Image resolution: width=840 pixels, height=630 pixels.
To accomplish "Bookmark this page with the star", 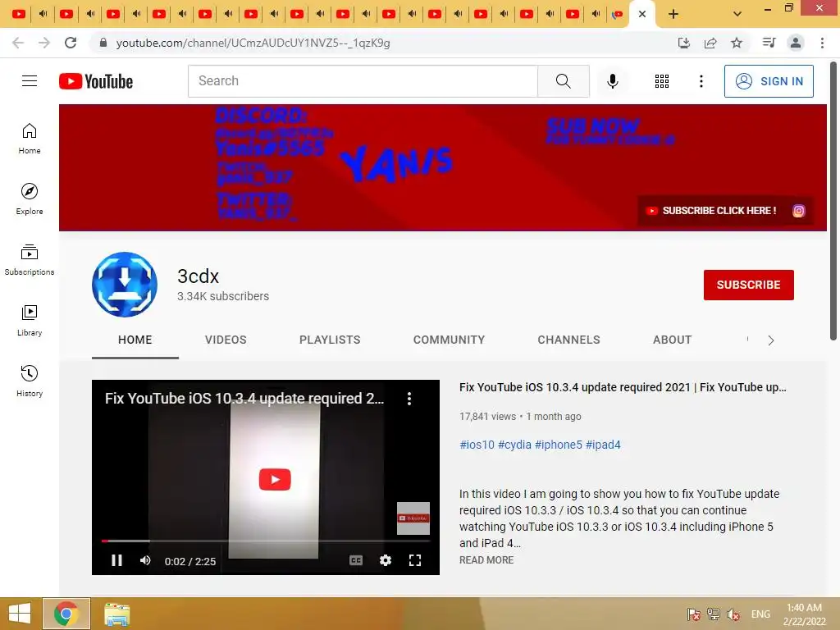I will 737,43.
